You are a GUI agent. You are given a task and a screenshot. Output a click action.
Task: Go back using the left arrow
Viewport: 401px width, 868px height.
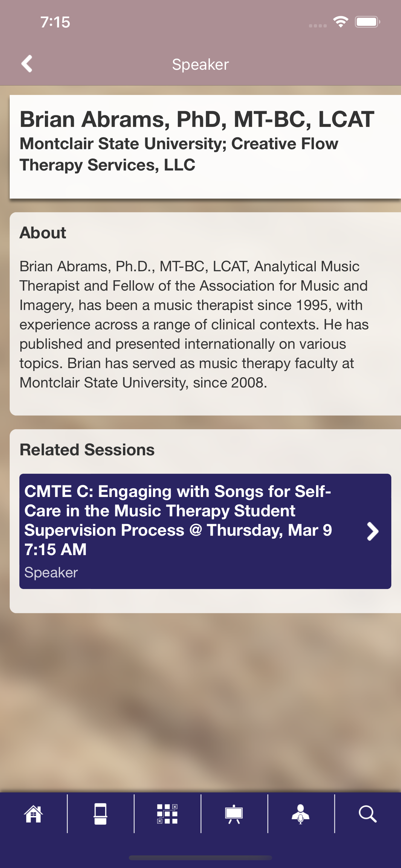click(27, 64)
